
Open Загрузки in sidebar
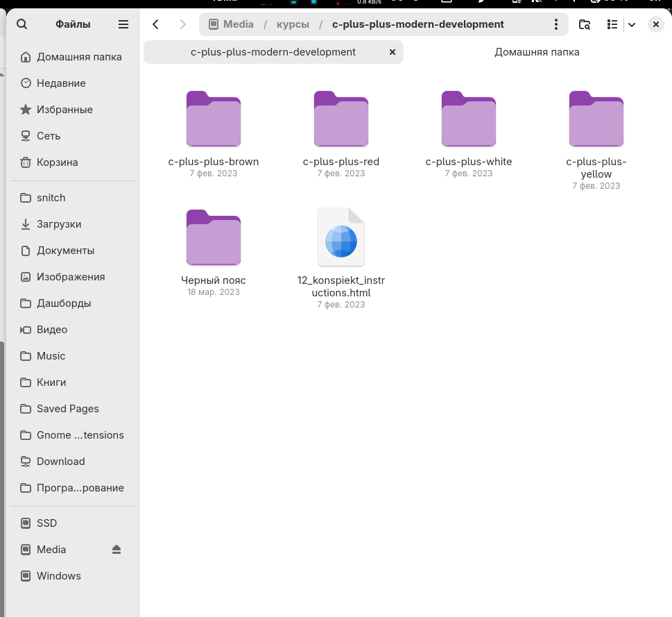(x=73, y=224)
